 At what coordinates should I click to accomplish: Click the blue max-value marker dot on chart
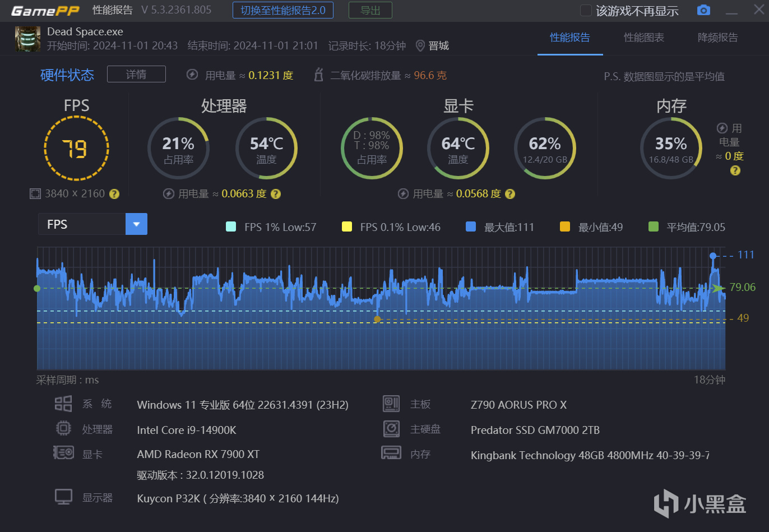(x=713, y=256)
